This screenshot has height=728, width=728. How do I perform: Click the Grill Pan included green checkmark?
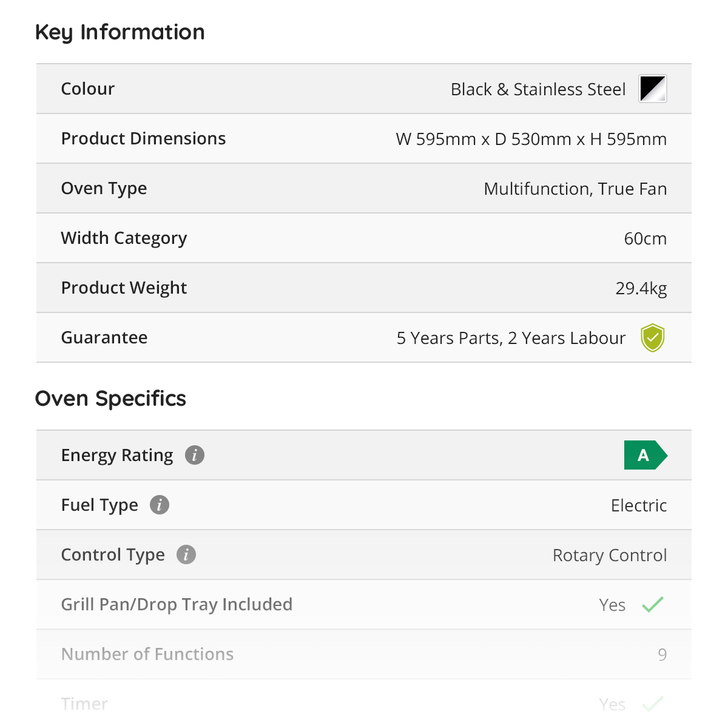pos(653,605)
